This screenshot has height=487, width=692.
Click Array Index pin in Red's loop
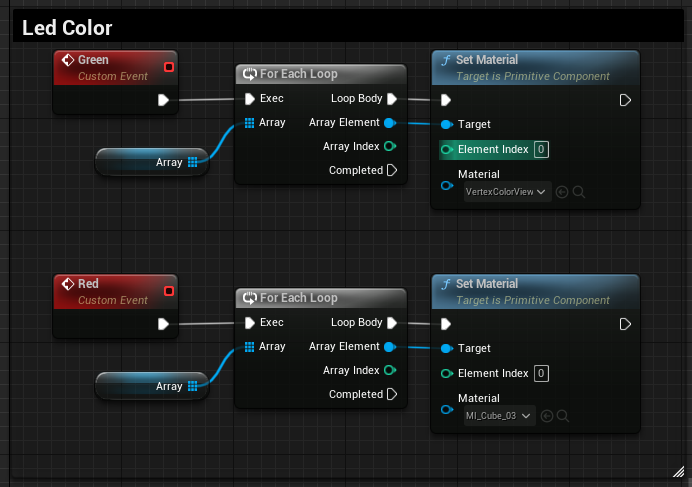click(x=389, y=371)
